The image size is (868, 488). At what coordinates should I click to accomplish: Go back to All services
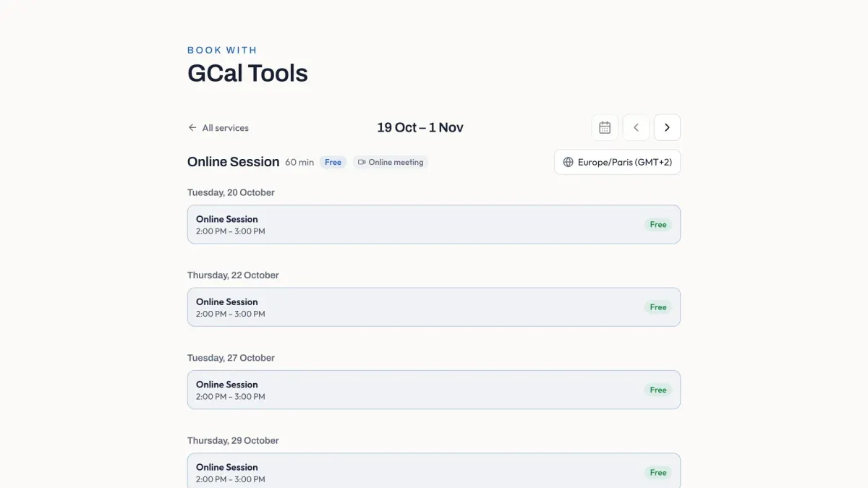(x=218, y=128)
